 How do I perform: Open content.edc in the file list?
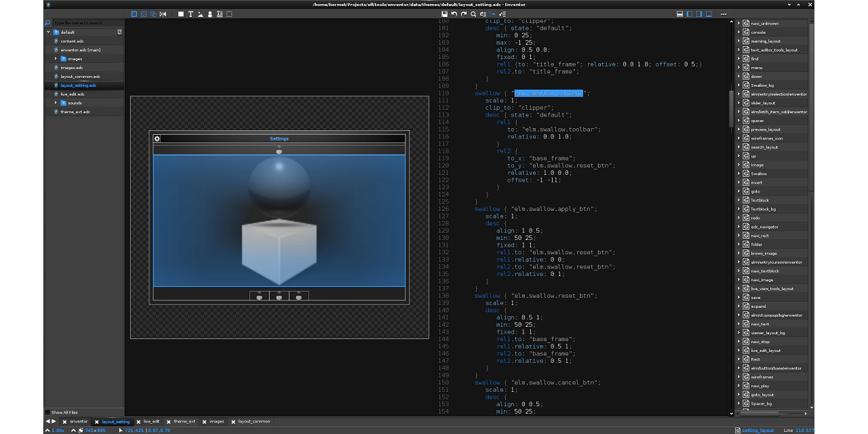(72, 41)
